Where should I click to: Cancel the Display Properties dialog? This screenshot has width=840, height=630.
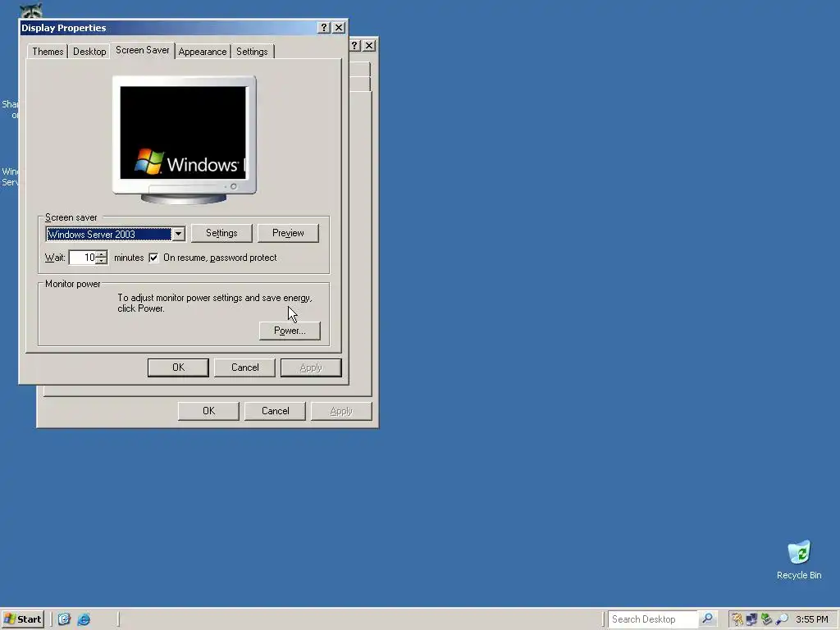(x=244, y=367)
